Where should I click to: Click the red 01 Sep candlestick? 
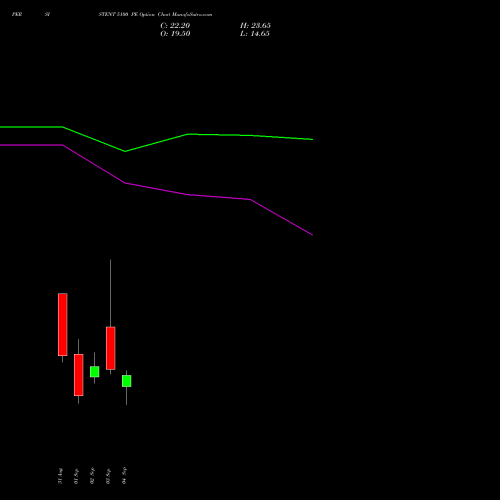point(79,375)
